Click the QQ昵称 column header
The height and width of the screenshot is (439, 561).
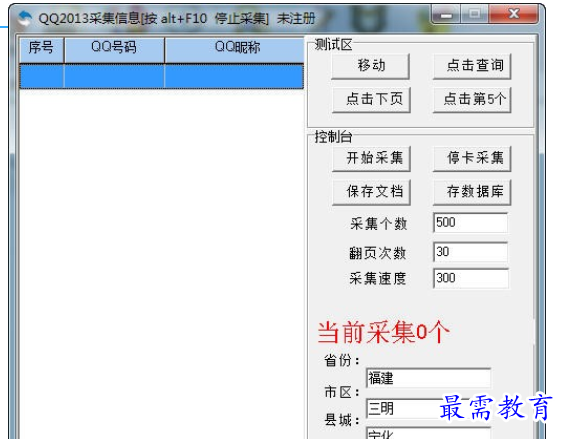[x=234, y=49]
